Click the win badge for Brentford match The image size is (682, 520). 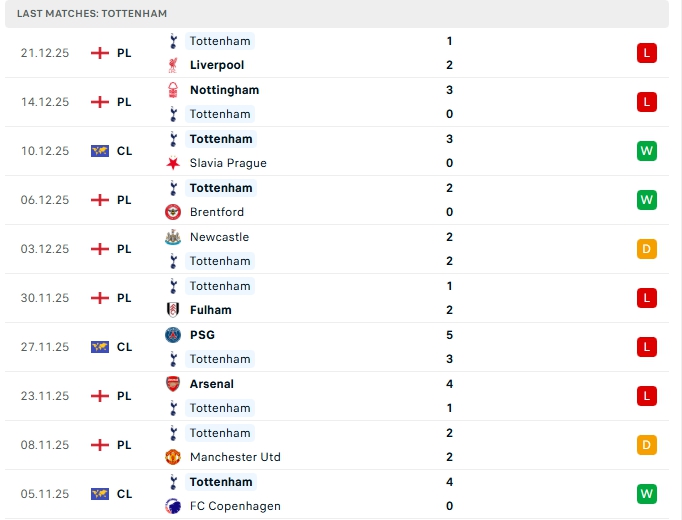click(x=646, y=200)
